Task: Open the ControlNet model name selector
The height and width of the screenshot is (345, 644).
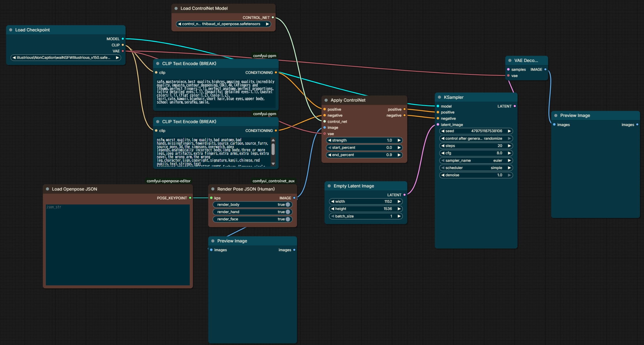Action: (223, 24)
